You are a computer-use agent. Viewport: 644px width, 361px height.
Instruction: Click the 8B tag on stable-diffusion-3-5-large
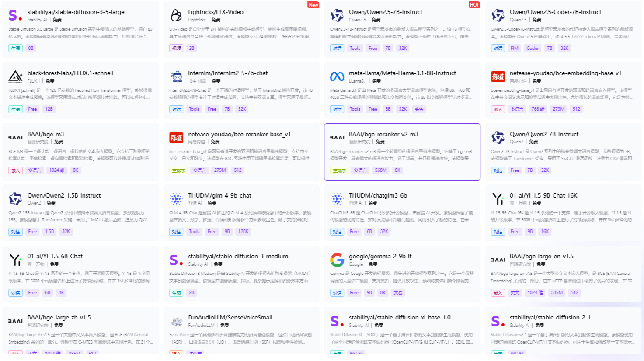[x=31, y=48]
